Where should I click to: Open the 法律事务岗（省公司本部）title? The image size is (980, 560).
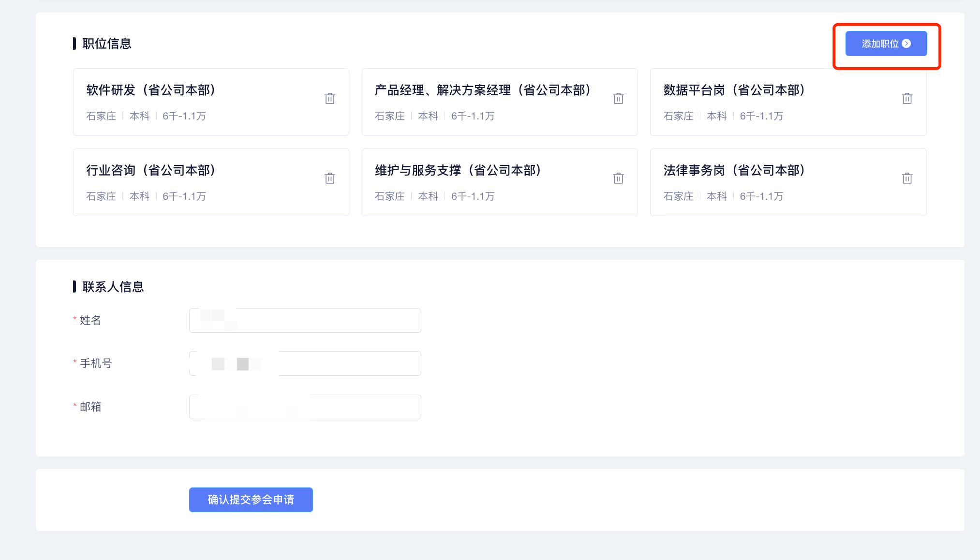734,170
